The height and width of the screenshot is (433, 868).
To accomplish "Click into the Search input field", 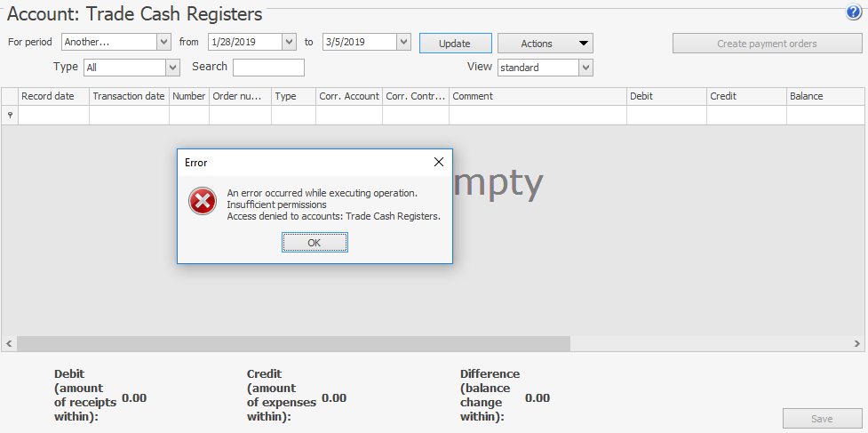I will click(268, 68).
